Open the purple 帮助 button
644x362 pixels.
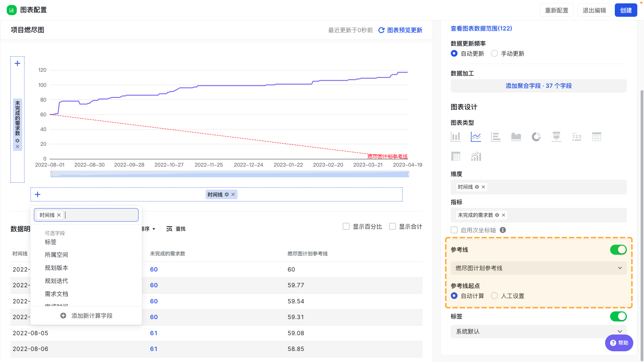click(619, 343)
